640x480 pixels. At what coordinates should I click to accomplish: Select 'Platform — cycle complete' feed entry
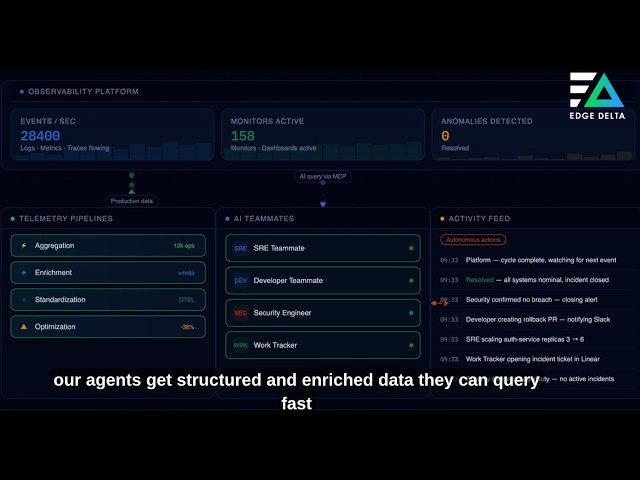click(x=528, y=260)
